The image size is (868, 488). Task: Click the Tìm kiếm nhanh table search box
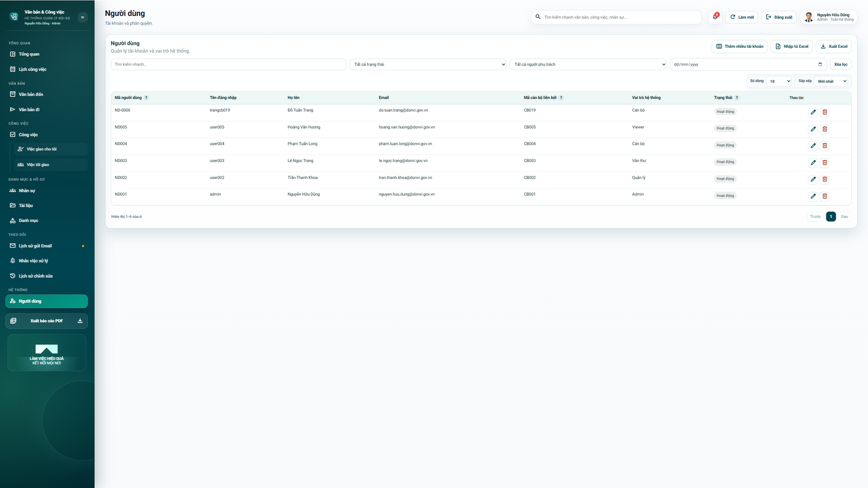[x=228, y=65]
